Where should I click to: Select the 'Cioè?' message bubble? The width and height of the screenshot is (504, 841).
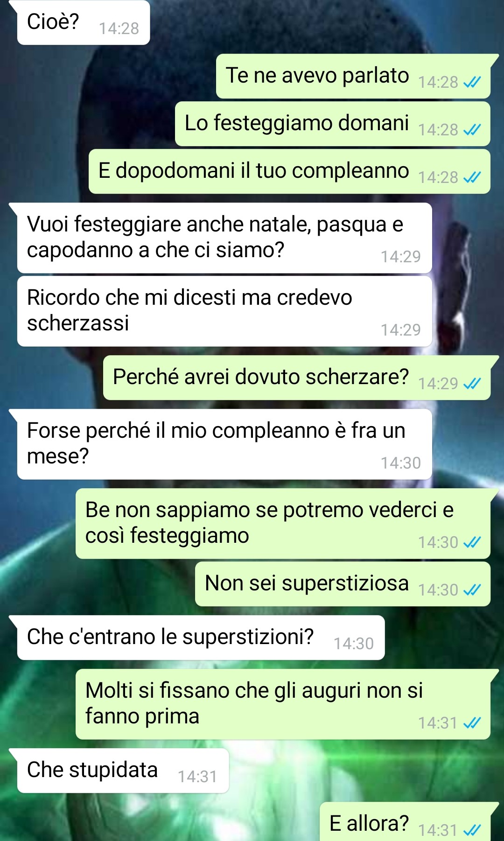(83, 22)
